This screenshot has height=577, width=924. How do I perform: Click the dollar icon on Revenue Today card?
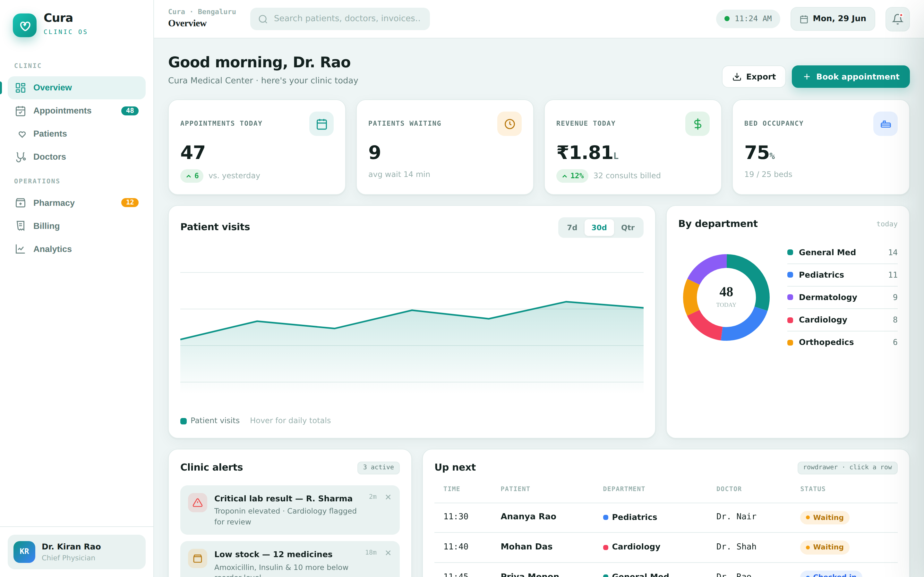pos(697,124)
